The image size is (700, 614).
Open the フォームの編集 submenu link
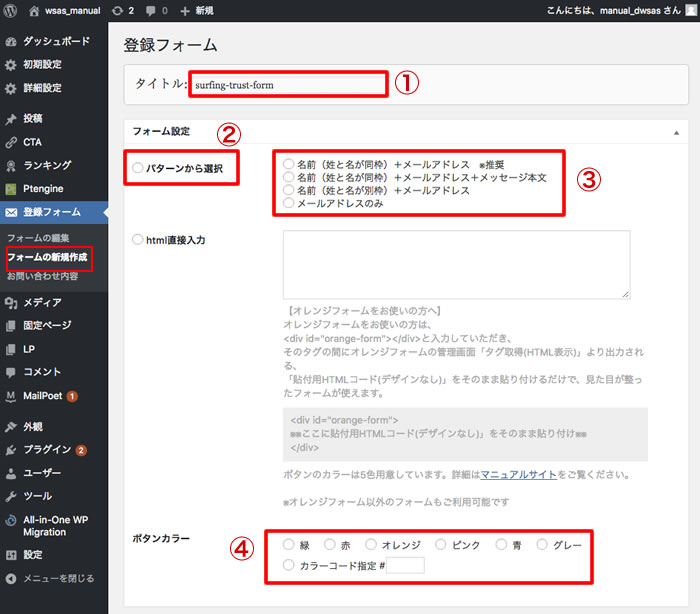coord(37,238)
